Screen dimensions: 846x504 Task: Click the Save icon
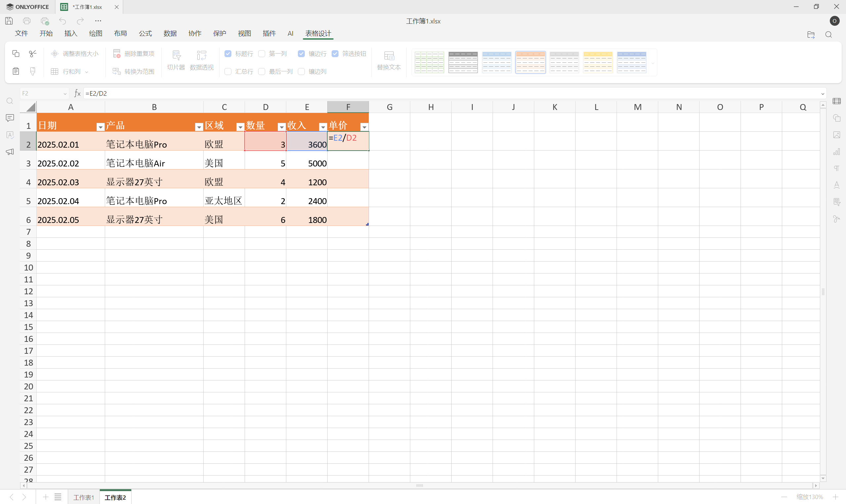point(9,21)
